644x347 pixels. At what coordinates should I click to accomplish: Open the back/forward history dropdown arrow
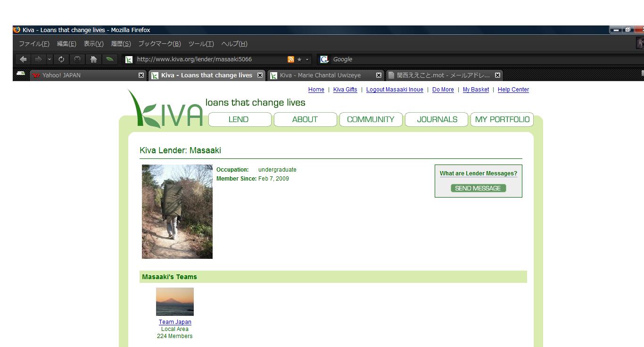pos(50,59)
